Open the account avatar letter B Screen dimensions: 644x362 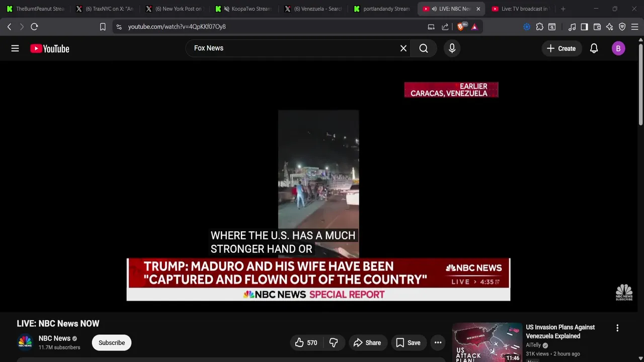point(618,48)
